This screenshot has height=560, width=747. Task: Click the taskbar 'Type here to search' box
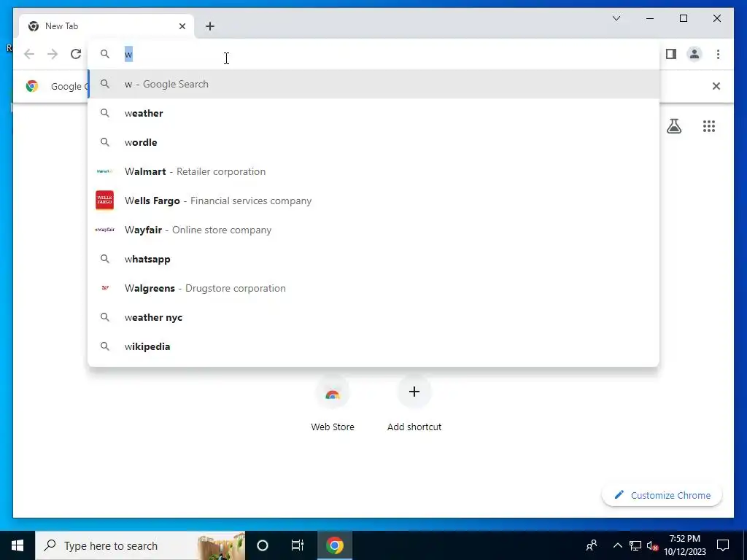pyautogui.click(x=140, y=545)
